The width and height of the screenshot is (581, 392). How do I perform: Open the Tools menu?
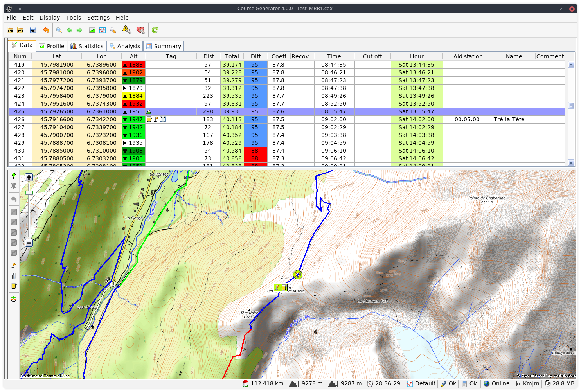click(74, 18)
